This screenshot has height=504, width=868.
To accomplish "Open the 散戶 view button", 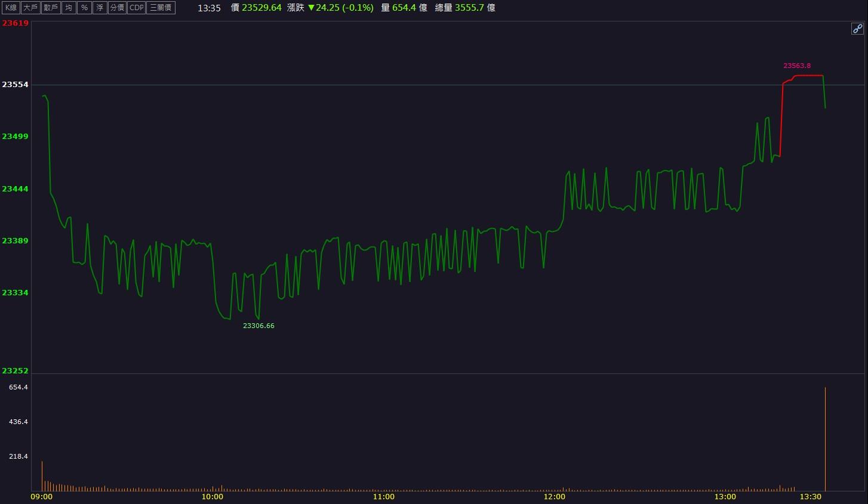I will tap(51, 8).
